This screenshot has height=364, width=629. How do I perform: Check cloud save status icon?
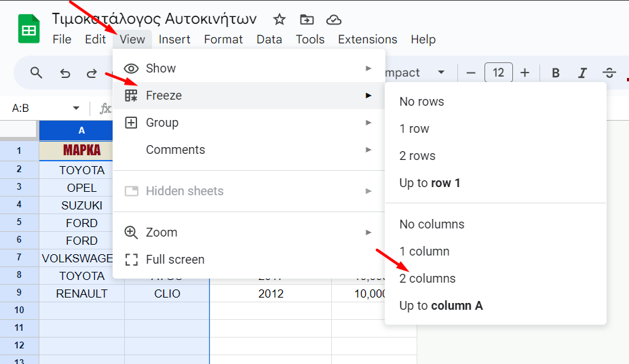(334, 20)
